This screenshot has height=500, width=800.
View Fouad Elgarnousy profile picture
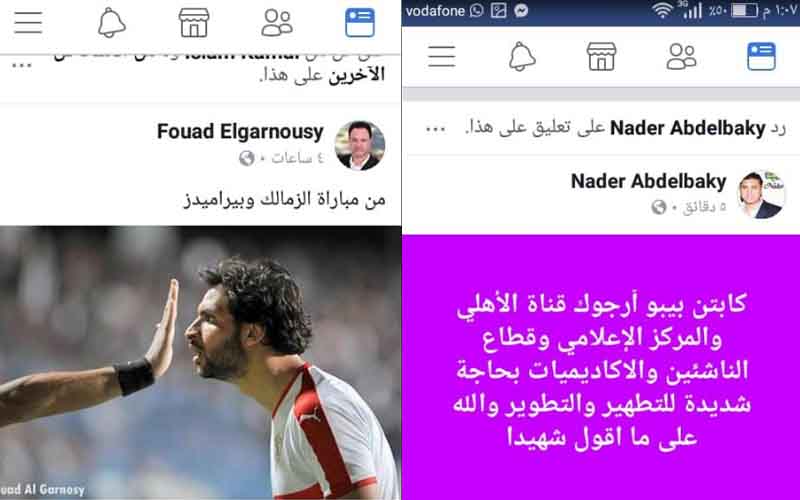(x=360, y=145)
